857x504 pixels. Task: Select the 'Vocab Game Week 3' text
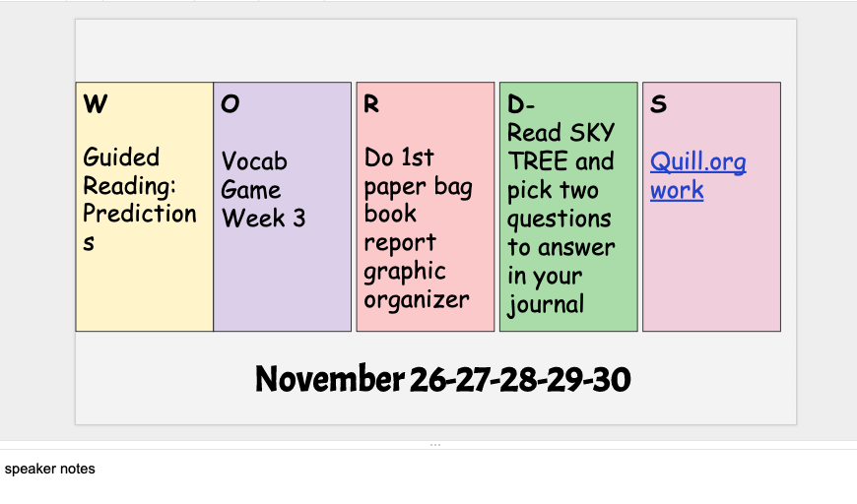tap(263, 189)
